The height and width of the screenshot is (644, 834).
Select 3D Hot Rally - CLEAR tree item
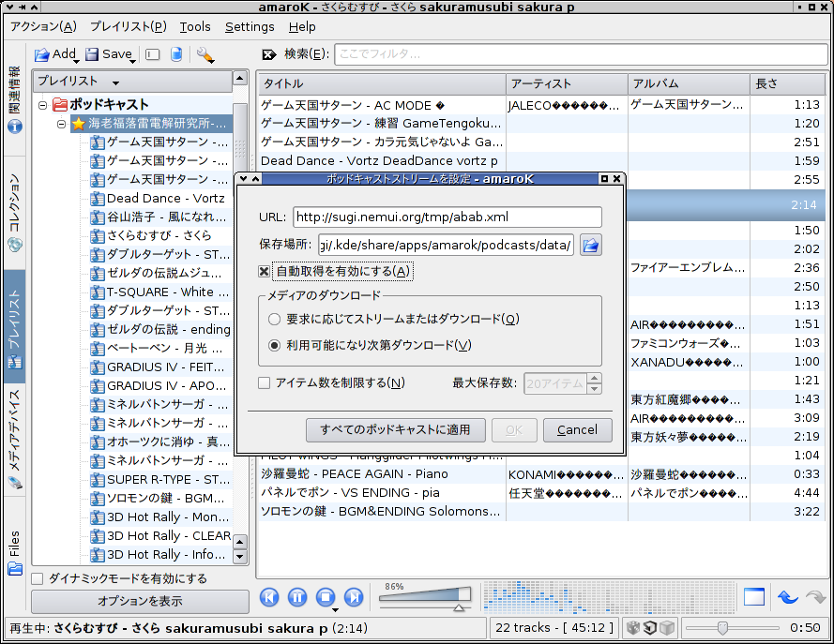tap(169, 536)
